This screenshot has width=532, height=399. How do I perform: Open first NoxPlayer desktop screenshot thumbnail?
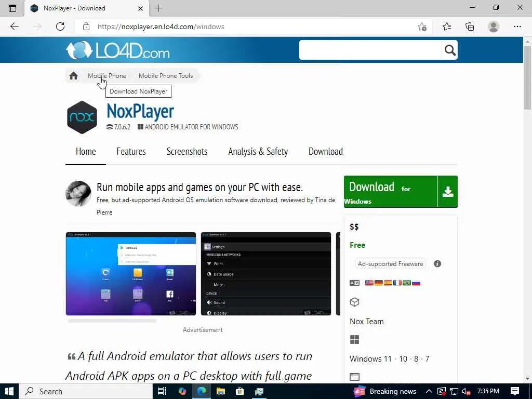(x=130, y=274)
